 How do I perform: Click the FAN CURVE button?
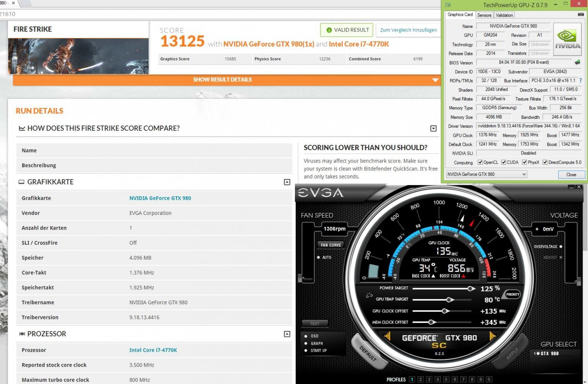[331, 245]
